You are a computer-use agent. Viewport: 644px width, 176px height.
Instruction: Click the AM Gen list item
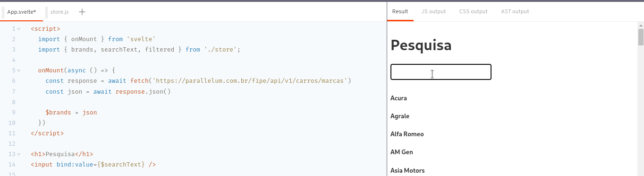pos(400,152)
